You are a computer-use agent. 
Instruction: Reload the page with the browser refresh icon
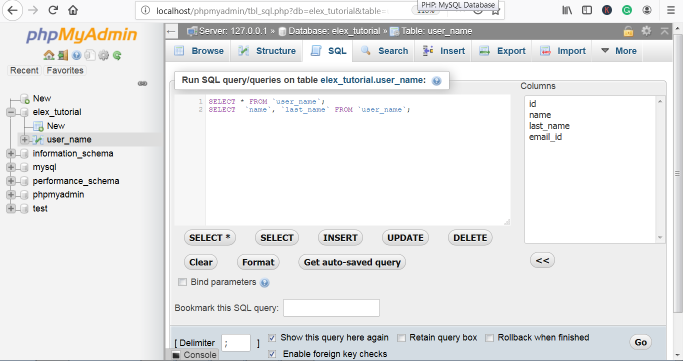point(53,10)
